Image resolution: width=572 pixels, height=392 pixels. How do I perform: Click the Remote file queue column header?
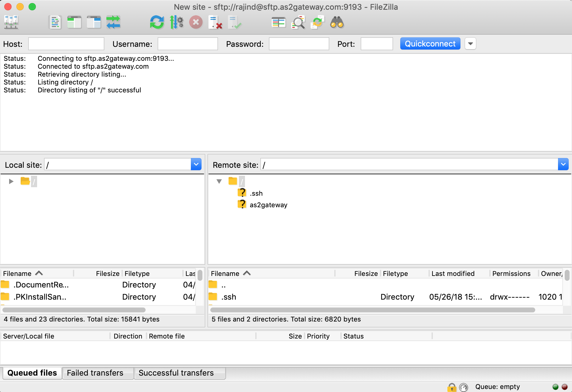tap(201, 336)
